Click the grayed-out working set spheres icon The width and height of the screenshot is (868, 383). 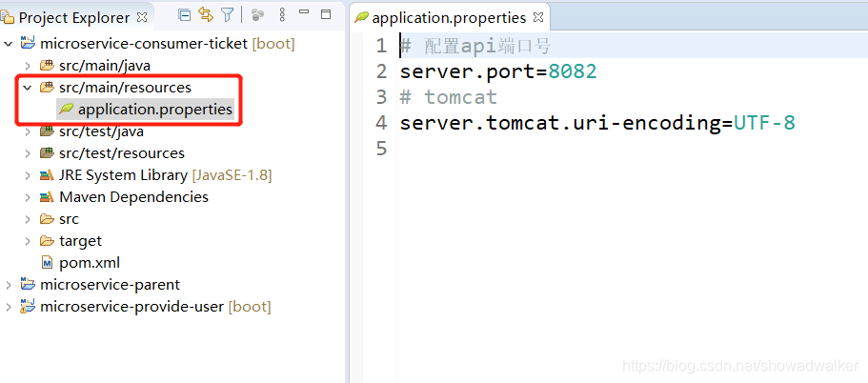tap(257, 15)
